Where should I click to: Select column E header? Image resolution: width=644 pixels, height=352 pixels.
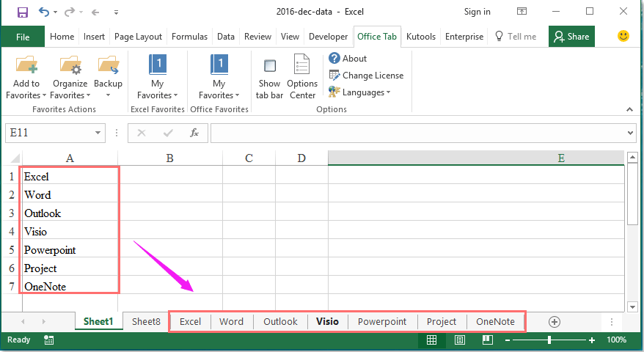click(476, 158)
